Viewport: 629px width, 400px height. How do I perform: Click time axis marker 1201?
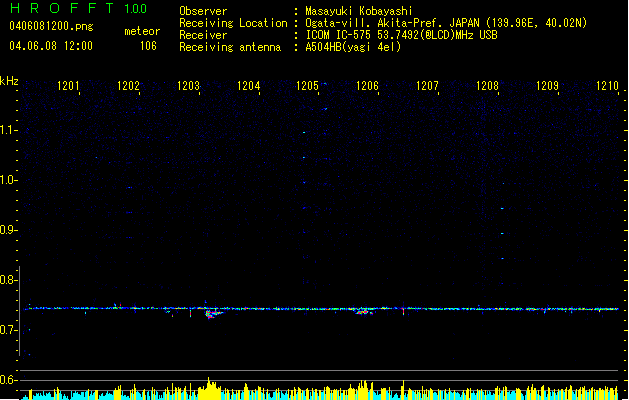pyautogui.click(x=68, y=86)
